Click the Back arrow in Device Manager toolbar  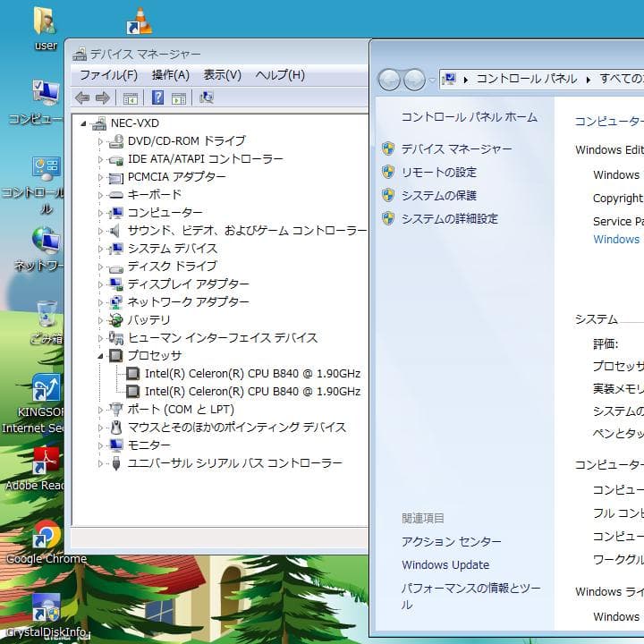tap(82, 97)
